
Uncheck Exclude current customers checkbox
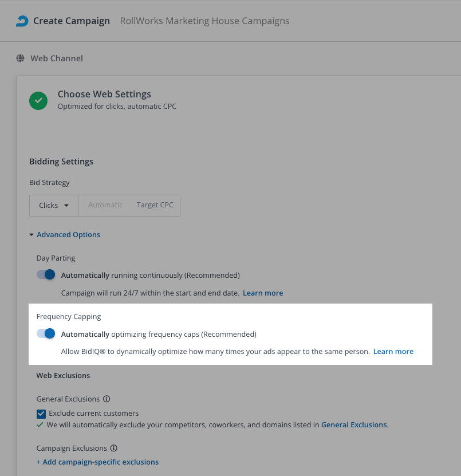[41, 414]
